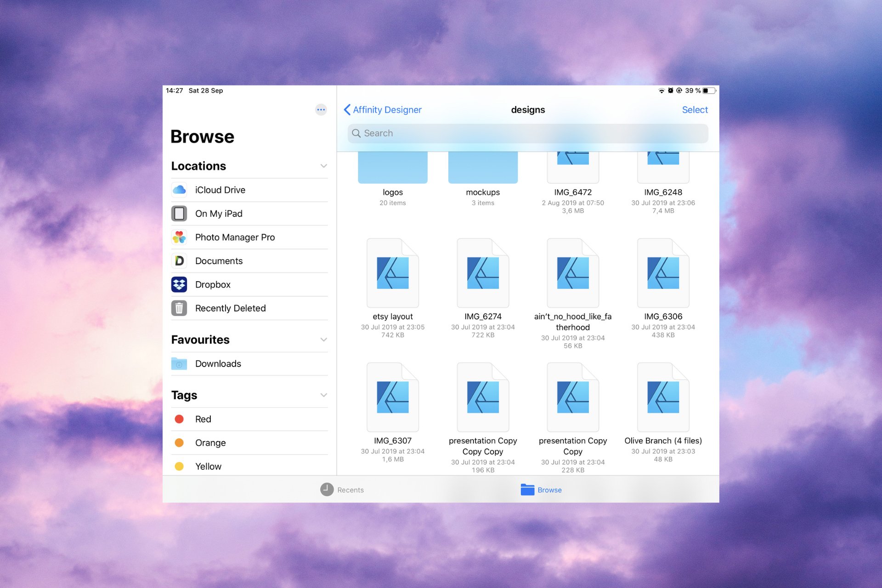This screenshot has height=588, width=882.
Task: Tap the Select button
Action: click(x=695, y=110)
